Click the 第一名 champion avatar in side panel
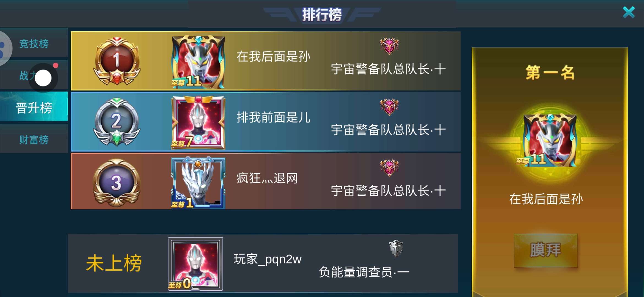Viewport: 644px width, 297px height. pos(550,140)
